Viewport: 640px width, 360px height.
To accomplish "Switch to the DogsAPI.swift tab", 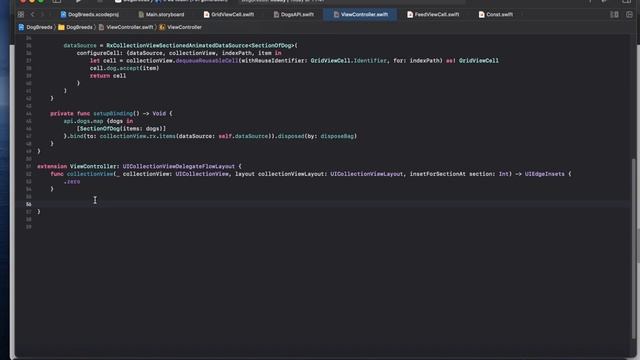I will [293, 14].
